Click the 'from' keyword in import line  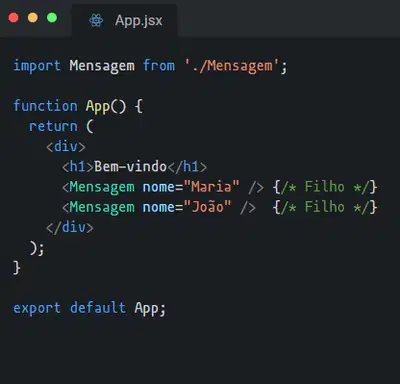pos(159,65)
